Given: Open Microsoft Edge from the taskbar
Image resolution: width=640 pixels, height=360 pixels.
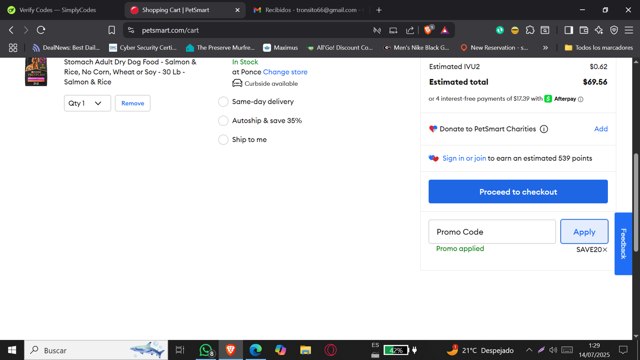Looking at the screenshot, I should pyautogui.click(x=256, y=350).
